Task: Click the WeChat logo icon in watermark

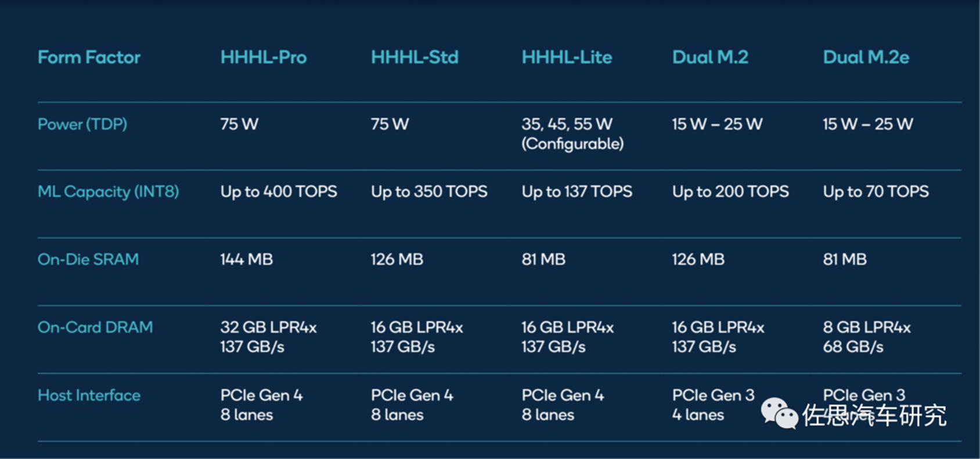Action: 780,413
